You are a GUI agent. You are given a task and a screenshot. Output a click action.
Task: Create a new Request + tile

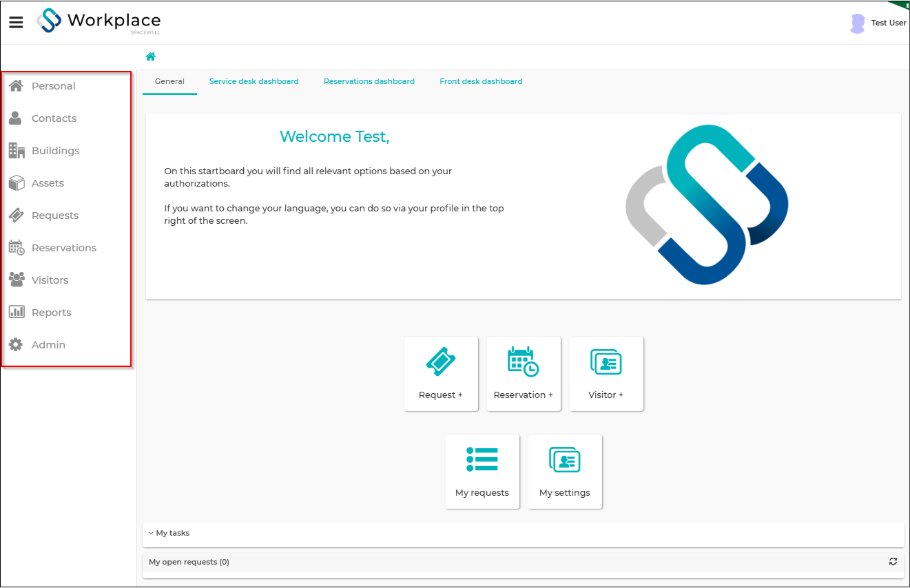click(441, 374)
